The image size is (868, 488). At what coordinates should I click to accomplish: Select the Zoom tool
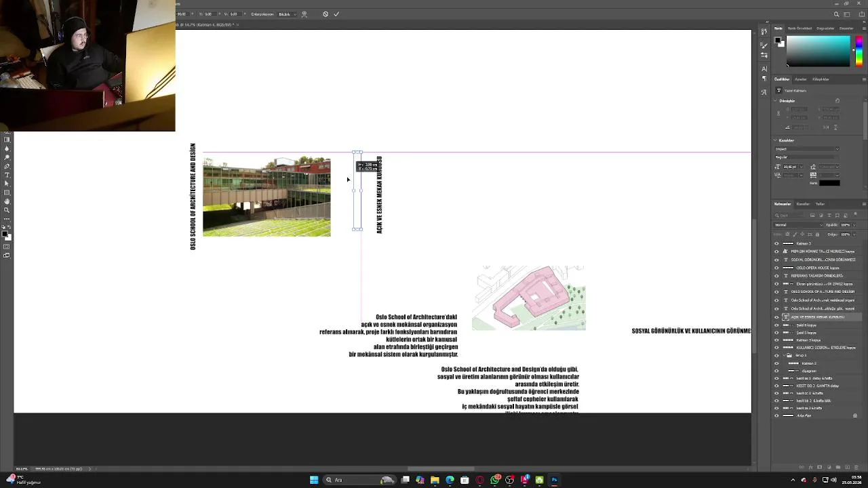click(x=7, y=210)
